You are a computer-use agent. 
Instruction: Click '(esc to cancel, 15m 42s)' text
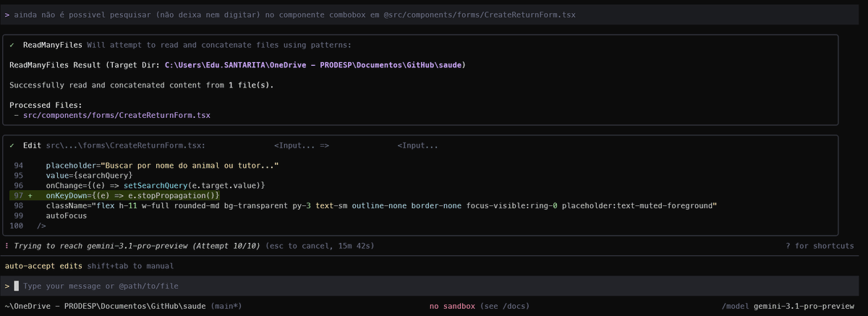pos(320,246)
